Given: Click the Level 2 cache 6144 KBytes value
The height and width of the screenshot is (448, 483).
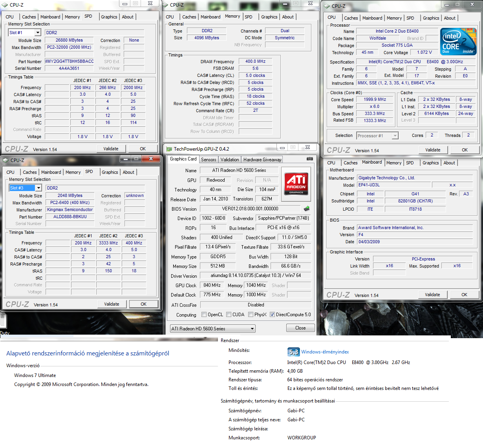Looking at the screenshot, I should tap(436, 113).
